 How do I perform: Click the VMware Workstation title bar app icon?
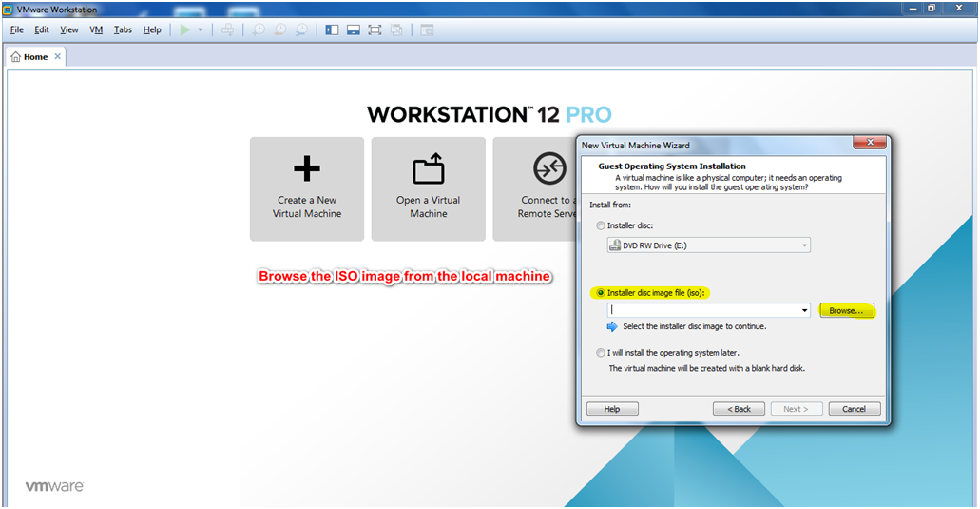click(x=9, y=10)
